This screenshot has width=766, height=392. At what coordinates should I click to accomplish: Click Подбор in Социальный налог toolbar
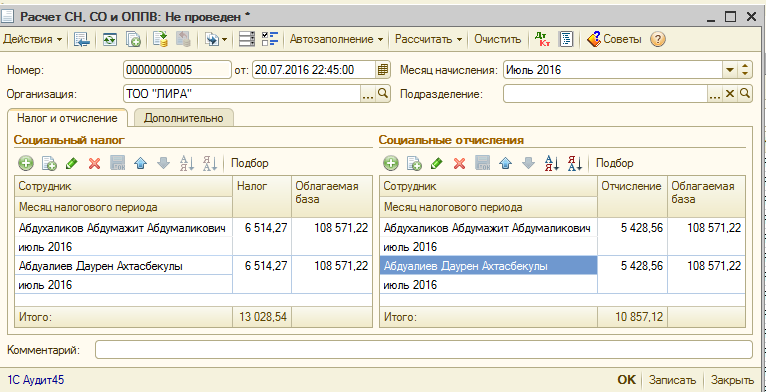[250, 163]
